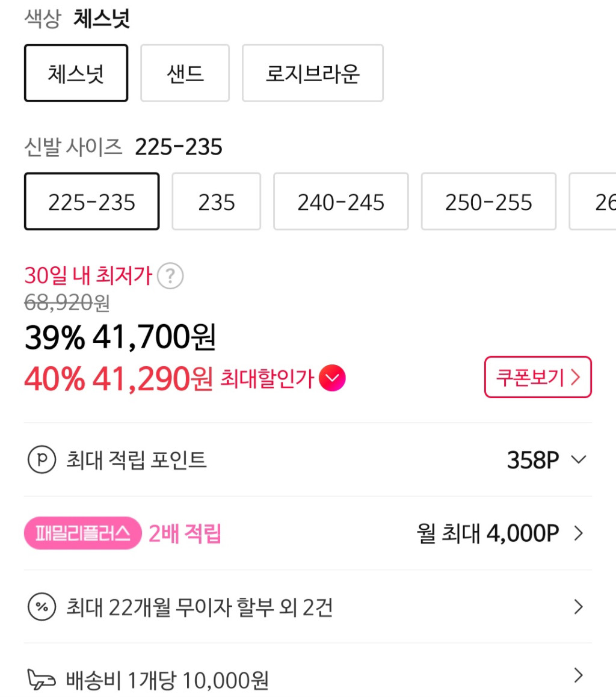The width and height of the screenshot is (616, 697).
Task: Choose shoe size 225-235
Action: point(91,202)
